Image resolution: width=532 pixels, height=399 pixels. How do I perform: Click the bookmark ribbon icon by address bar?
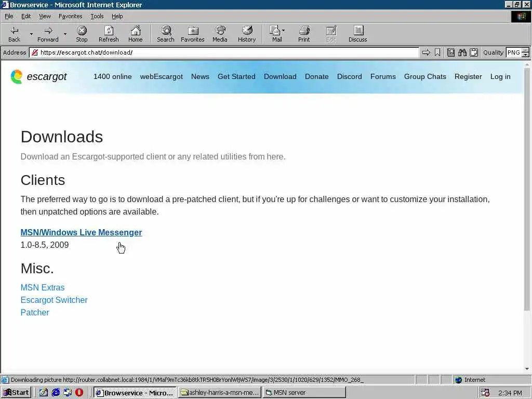[x=437, y=52]
